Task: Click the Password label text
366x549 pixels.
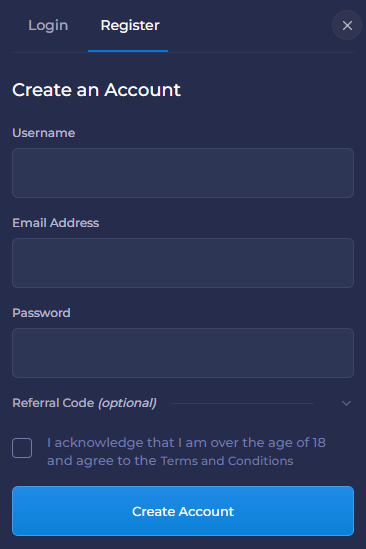Action: click(41, 313)
